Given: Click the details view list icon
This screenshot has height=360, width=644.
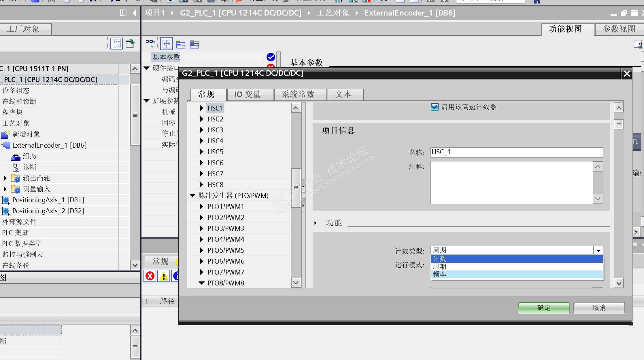Looking at the screenshot, I should click(116, 43).
